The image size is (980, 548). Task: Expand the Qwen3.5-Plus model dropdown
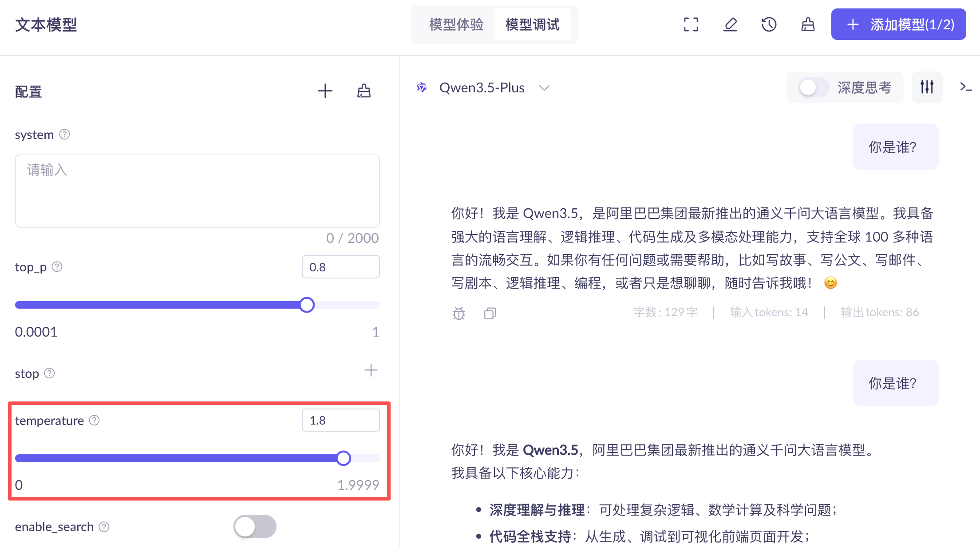point(544,88)
